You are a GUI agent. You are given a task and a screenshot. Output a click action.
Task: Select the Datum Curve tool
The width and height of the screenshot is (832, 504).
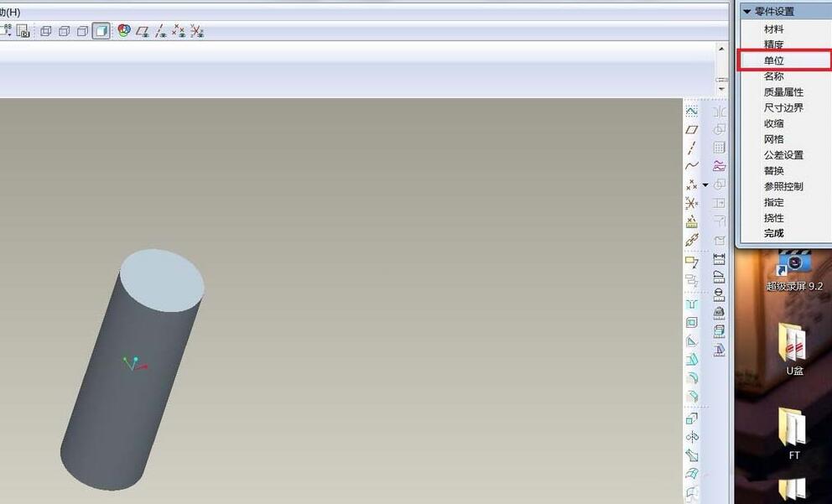691,166
